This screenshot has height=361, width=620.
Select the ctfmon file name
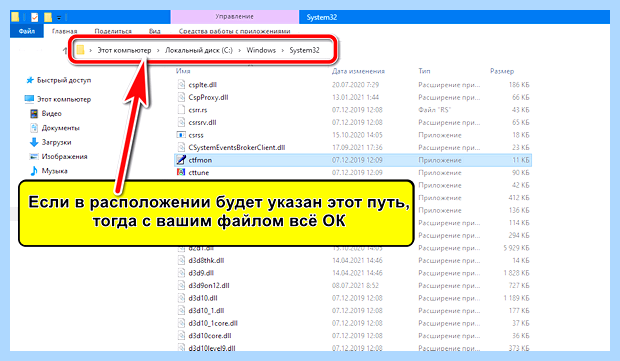(200, 160)
